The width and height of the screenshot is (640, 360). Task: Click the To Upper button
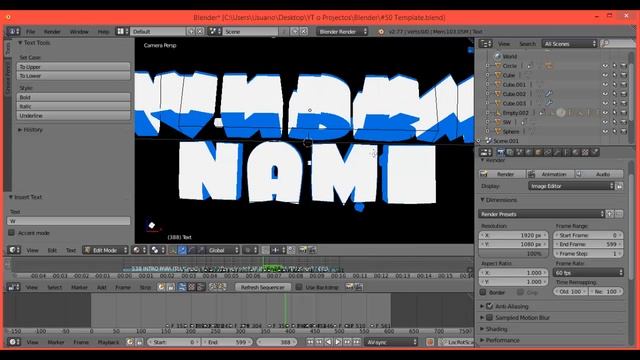(73, 67)
